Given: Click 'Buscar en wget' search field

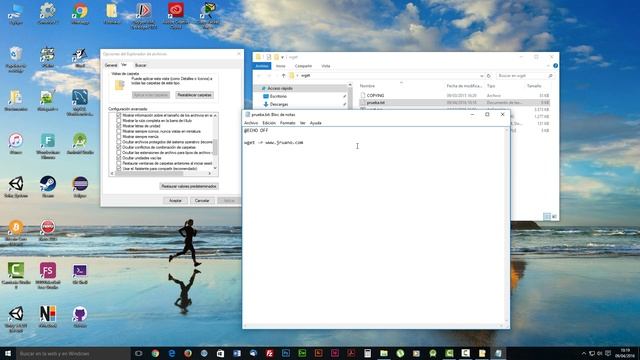Looking at the screenshot, I should [524, 76].
